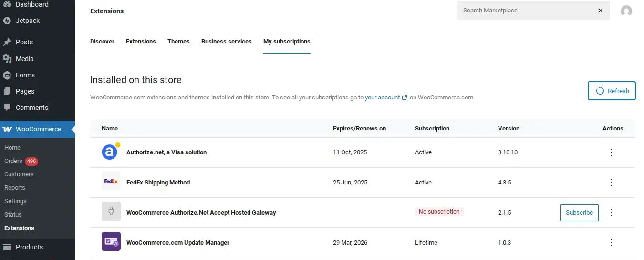
Task: Click the Posts pushpin icon
Action: click(7, 42)
